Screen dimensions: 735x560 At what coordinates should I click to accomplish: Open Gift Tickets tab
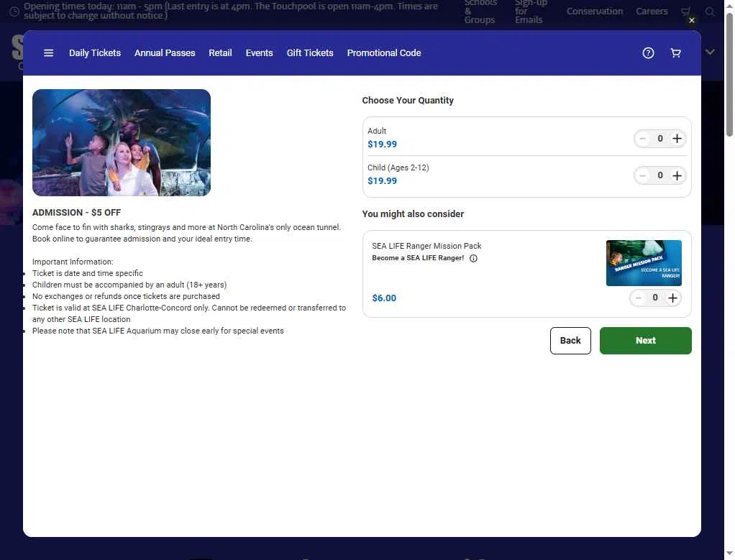point(310,53)
